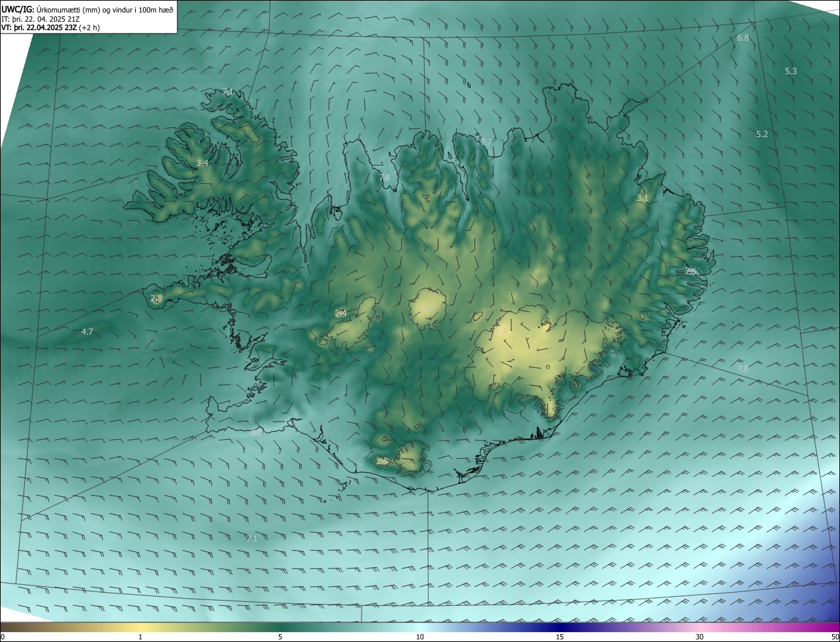Click the '(+2 h)' forecast offset text
840x642 pixels.
tap(90, 28)
